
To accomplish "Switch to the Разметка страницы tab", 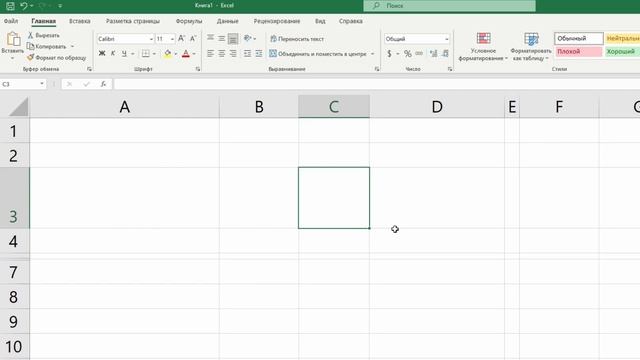I will coord(133,21).
